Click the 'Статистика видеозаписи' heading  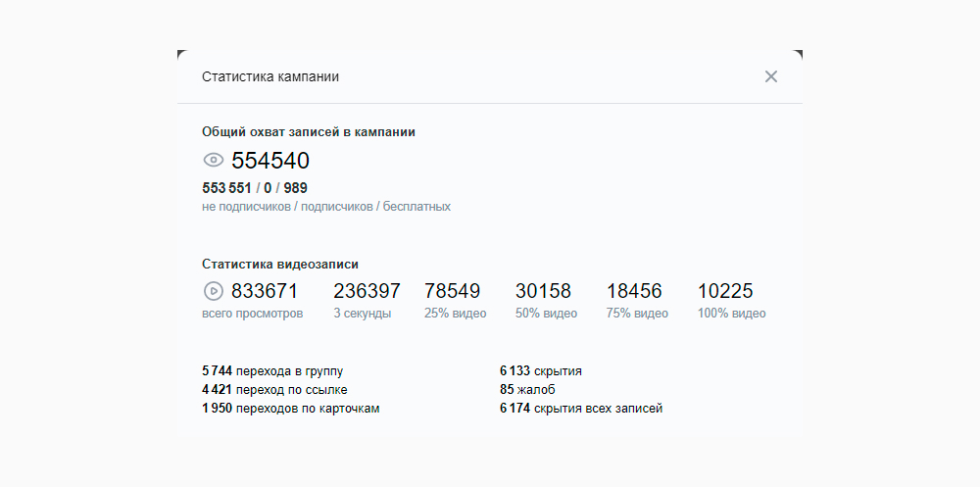(280, 264)
